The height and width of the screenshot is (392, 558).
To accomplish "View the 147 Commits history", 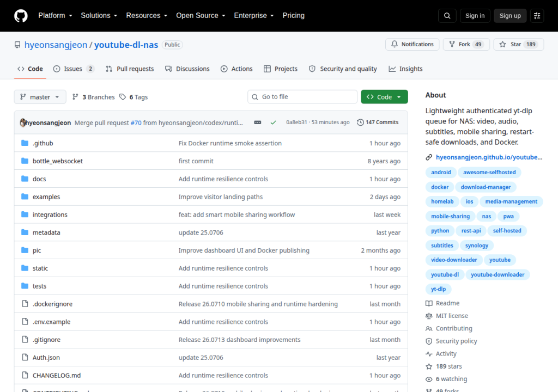I will point(378,122).
